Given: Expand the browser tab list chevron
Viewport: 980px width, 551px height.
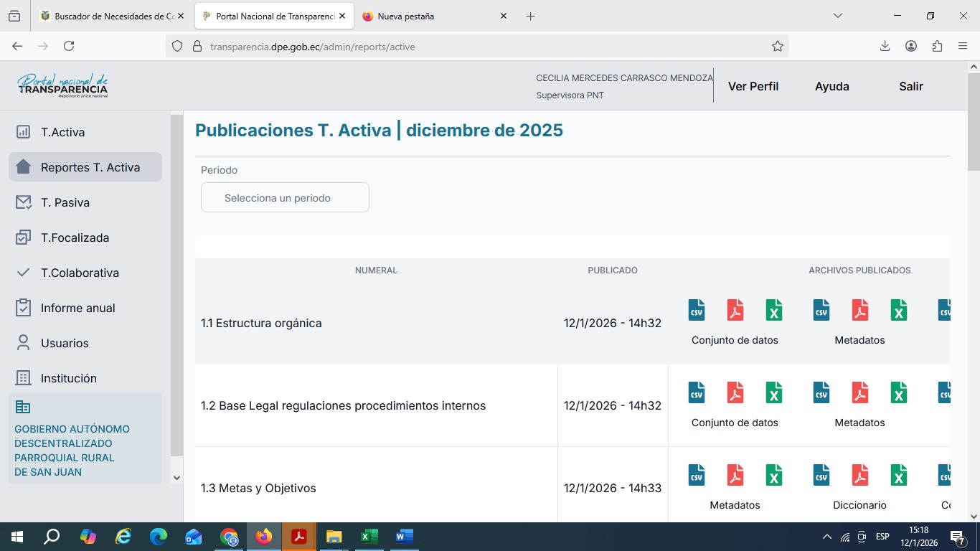Looking at the screenshot, I should 837,16.
